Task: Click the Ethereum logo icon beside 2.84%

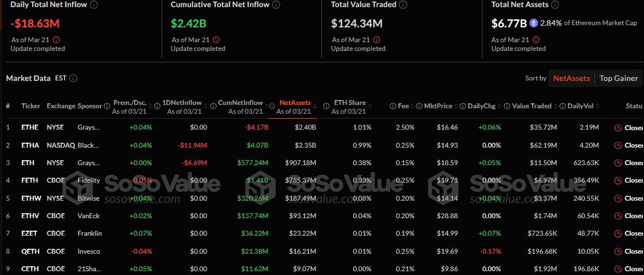Action: coord(534,23)
